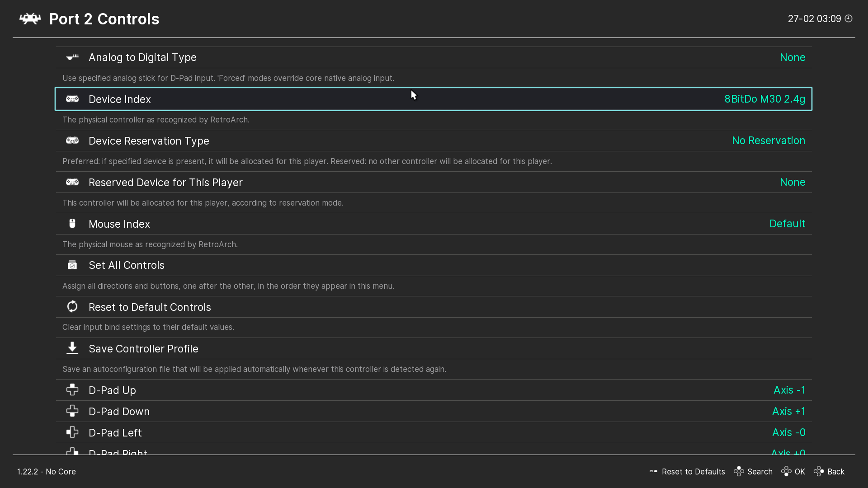Screen dimensions: 868x488
Task: Select the Device Reservation Type entry
Action: click(149, 141)
